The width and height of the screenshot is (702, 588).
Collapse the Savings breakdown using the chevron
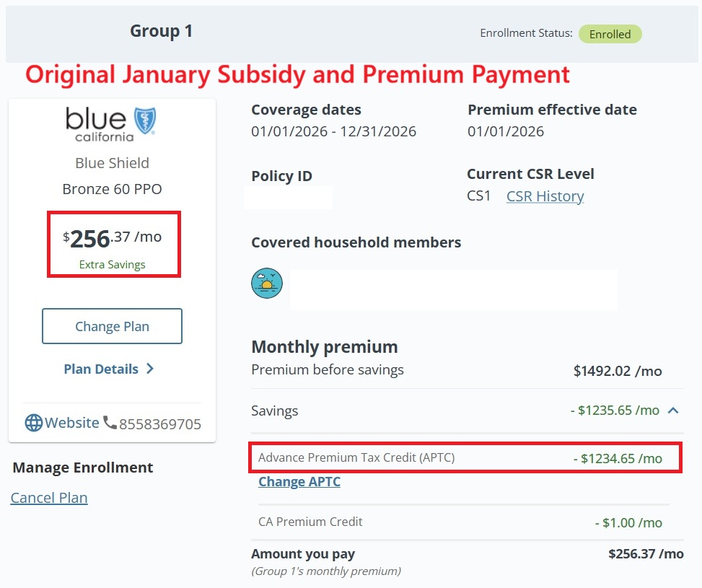click(x=672, y=410)
